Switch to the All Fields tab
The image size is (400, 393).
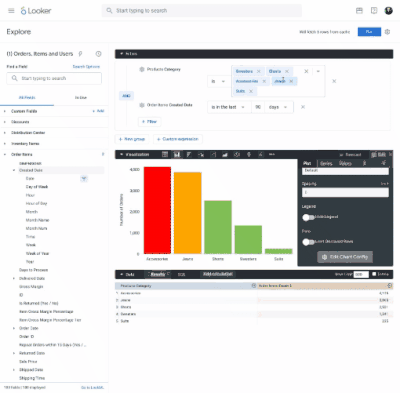click(x=27, y=98)
